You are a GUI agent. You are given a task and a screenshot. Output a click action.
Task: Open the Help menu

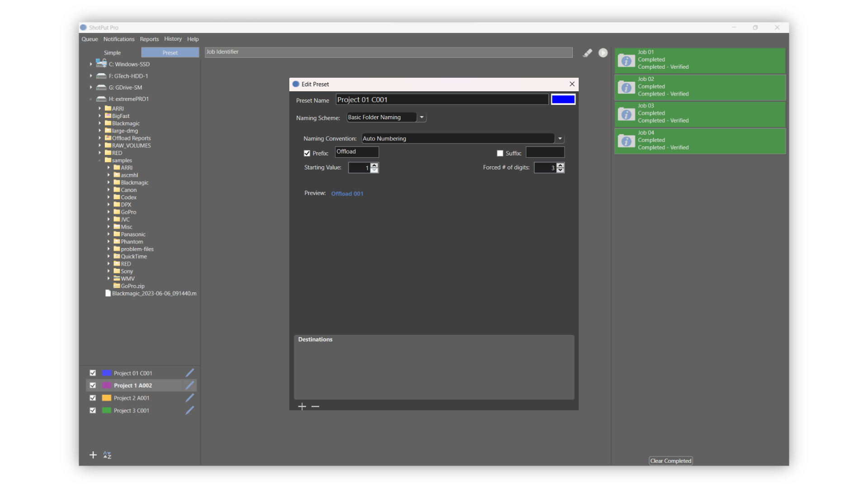[193, 39]
